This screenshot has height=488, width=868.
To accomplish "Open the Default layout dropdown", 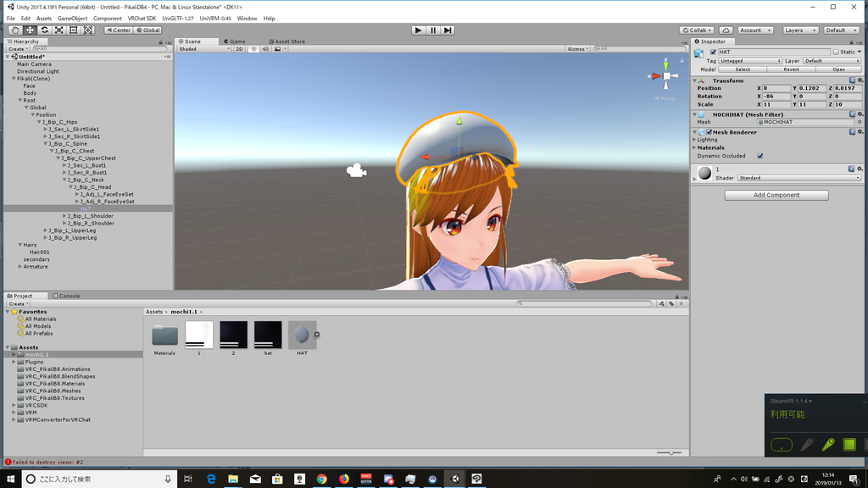I will 842,30.
